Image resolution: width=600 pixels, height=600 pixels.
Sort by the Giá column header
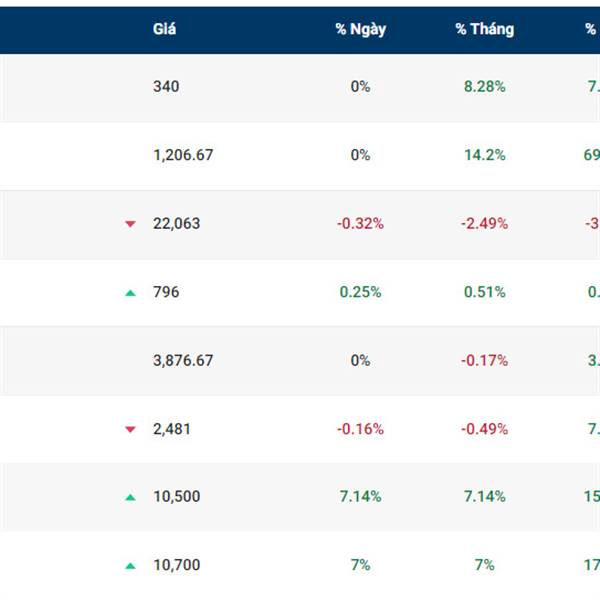(x=165, y=29)
